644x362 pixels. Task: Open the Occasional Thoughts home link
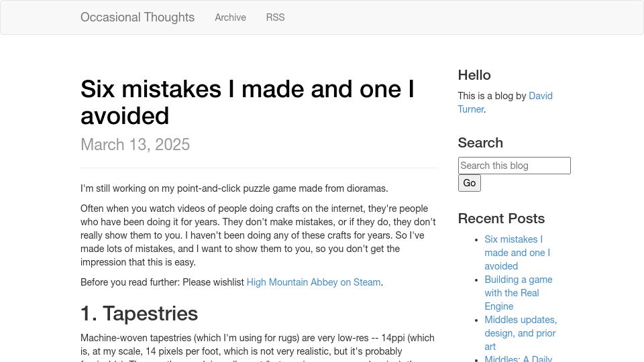tap(137, 17)
